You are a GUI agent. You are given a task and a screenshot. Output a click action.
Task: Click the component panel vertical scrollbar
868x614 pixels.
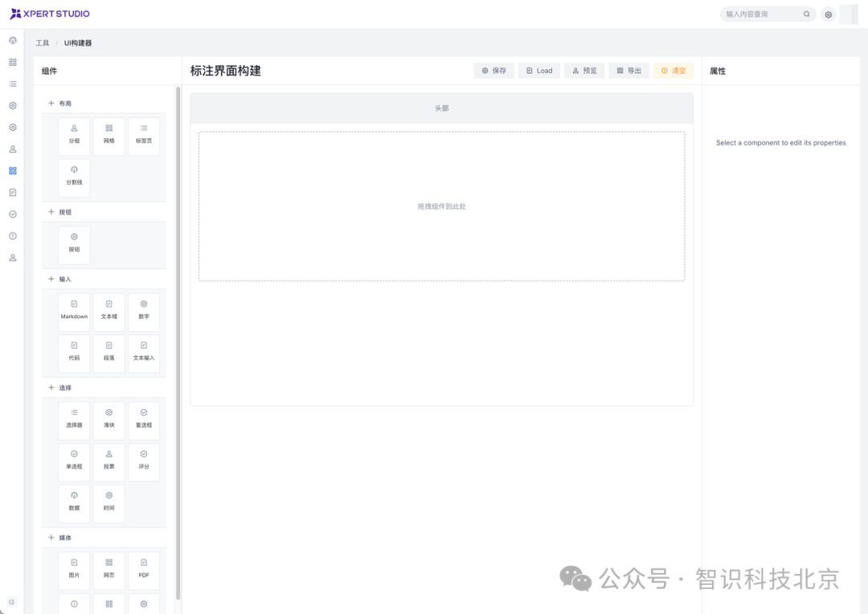pos(178,343)
